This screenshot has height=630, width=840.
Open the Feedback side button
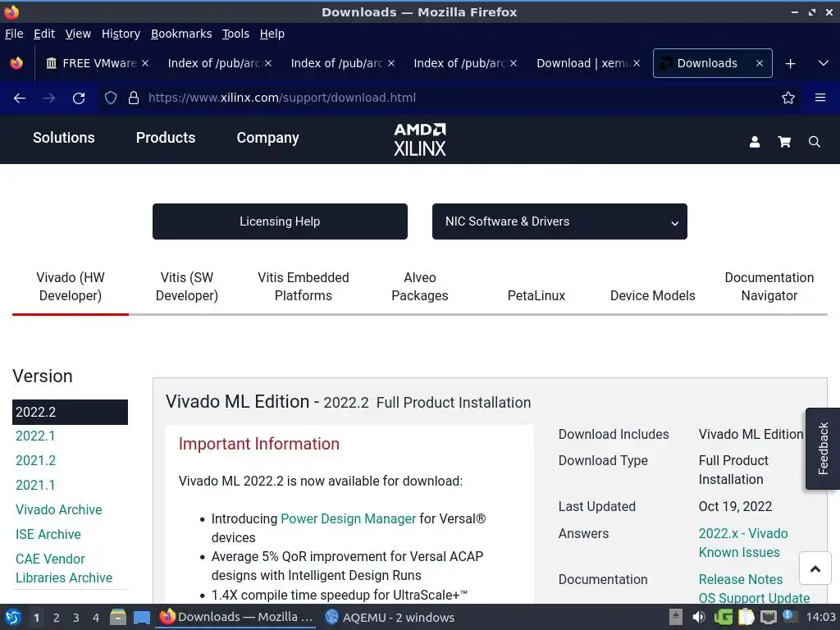point(823,449)
